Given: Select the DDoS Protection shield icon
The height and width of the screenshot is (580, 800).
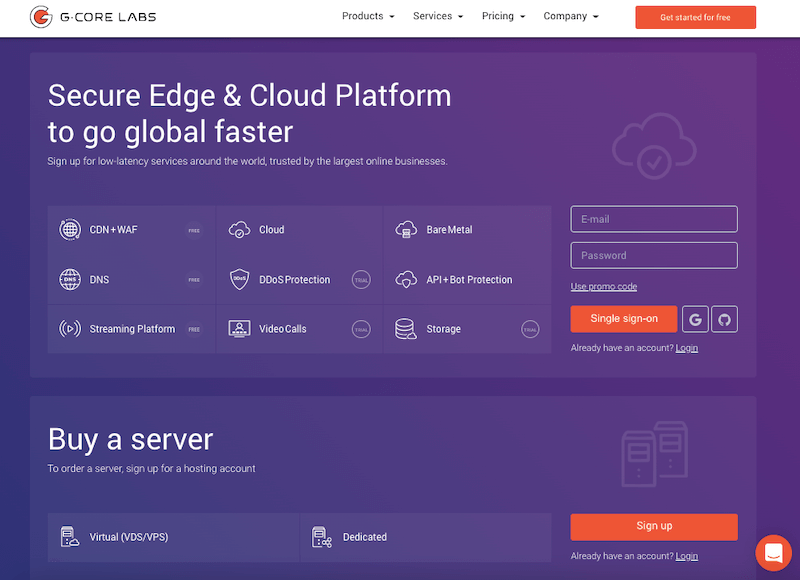Looking at the screenshot, I should (x=239, y=280).
